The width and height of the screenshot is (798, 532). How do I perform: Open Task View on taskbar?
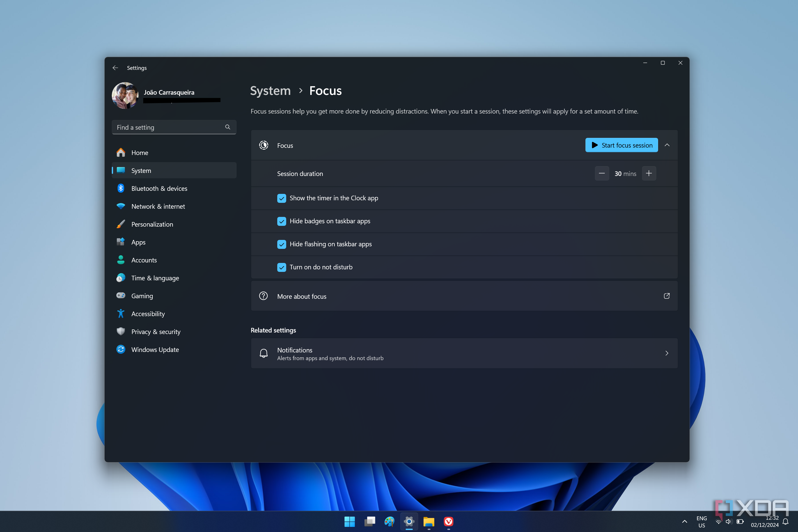pos(370,522)
